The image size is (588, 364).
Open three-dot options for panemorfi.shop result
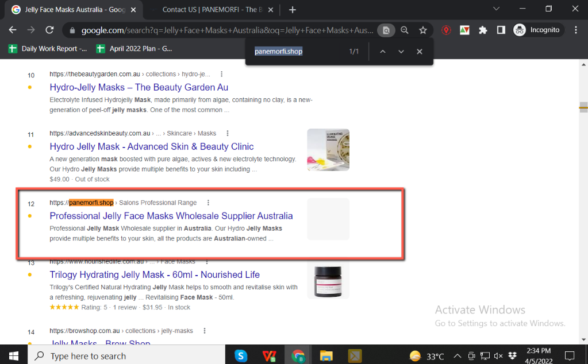208,203
